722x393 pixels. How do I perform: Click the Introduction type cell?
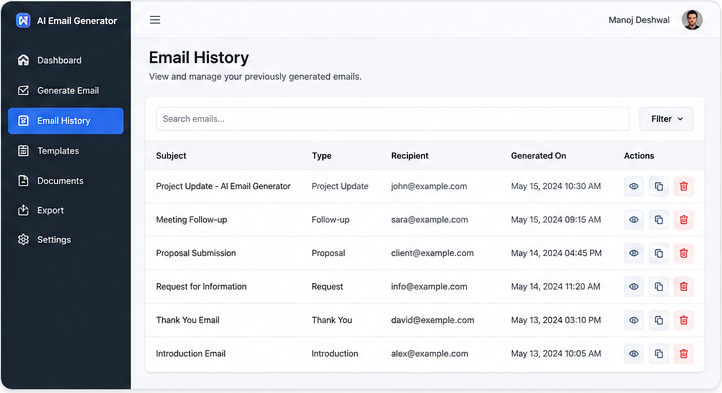click(335, 353)
